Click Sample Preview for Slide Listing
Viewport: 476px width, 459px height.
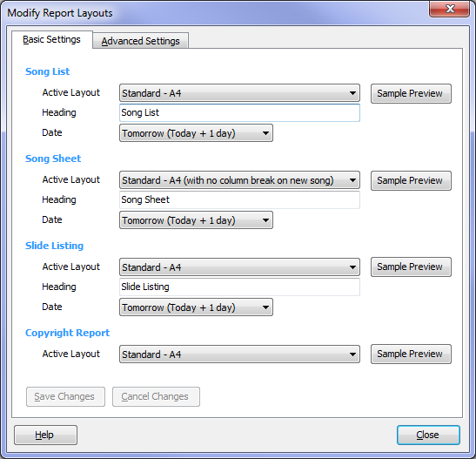411,267
